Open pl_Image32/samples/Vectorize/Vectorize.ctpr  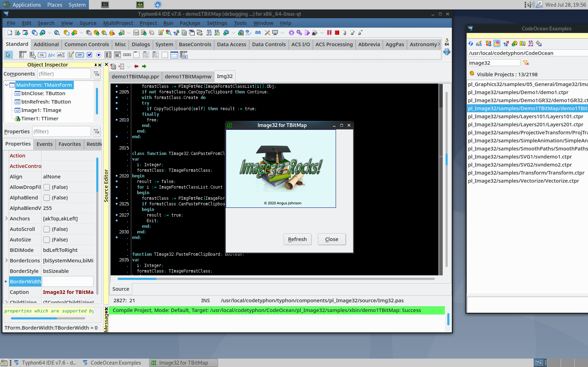[x=523, y=181]
